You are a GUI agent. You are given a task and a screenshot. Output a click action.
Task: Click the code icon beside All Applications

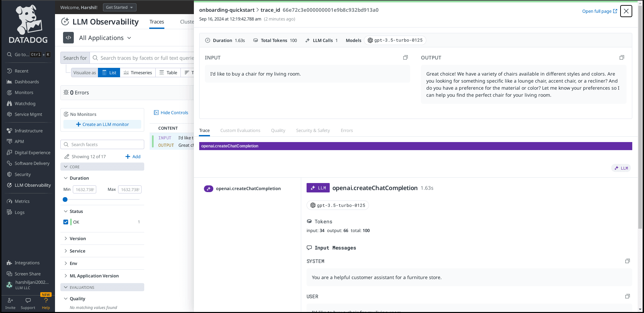[68, 38]
